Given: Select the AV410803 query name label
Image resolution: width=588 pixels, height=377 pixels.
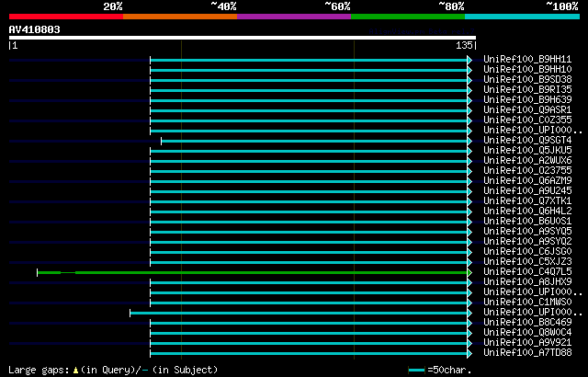Looking at the screenshot, I should pyautogui.click(x=35, y=29).
